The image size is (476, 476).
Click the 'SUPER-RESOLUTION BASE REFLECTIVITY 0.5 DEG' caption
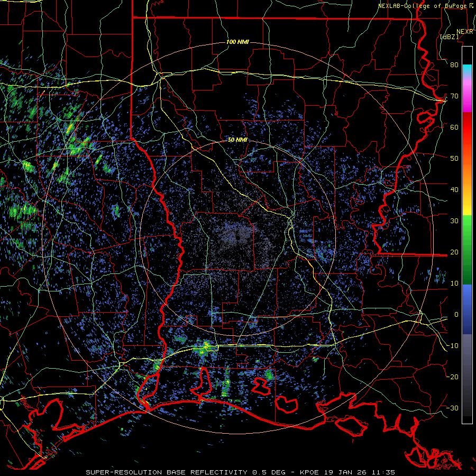tap(186, 472)
